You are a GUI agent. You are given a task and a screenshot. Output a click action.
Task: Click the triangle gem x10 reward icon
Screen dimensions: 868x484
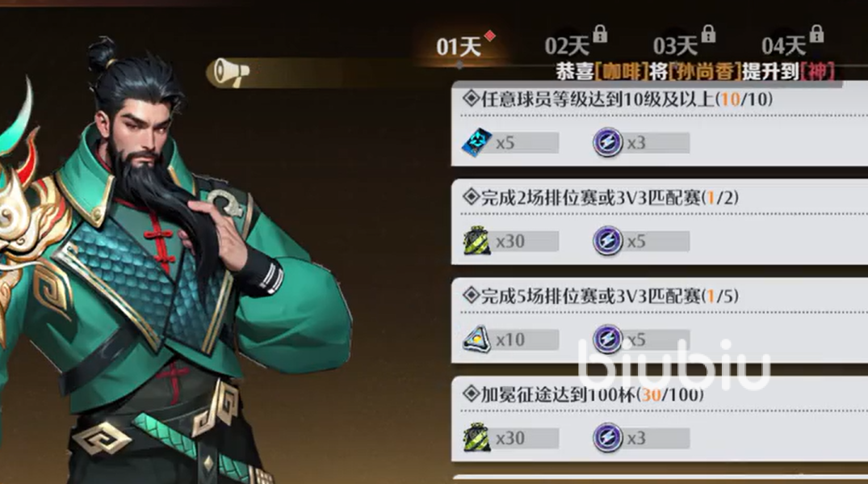pyautogui.click(x=477, y=339)
